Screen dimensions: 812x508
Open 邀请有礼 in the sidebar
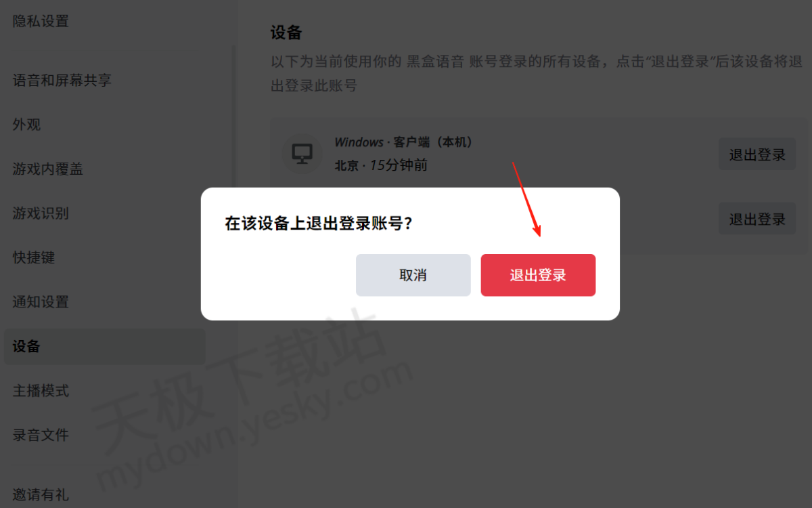click(41, 494)
